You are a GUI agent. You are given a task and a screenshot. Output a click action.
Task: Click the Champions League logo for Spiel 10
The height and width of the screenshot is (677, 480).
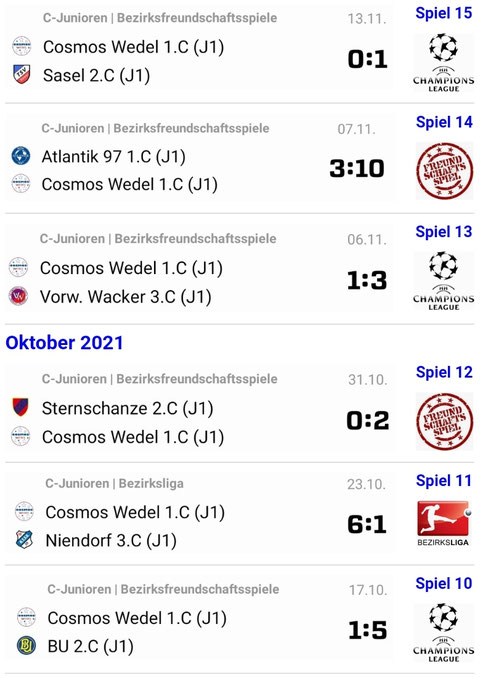click(443, 633)
